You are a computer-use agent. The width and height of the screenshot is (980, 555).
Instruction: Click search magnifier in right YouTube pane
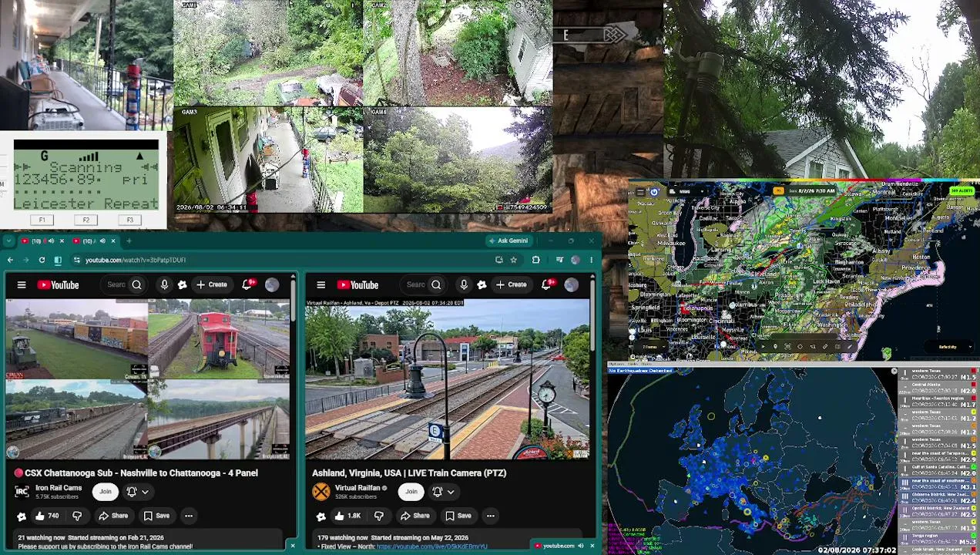436,285
